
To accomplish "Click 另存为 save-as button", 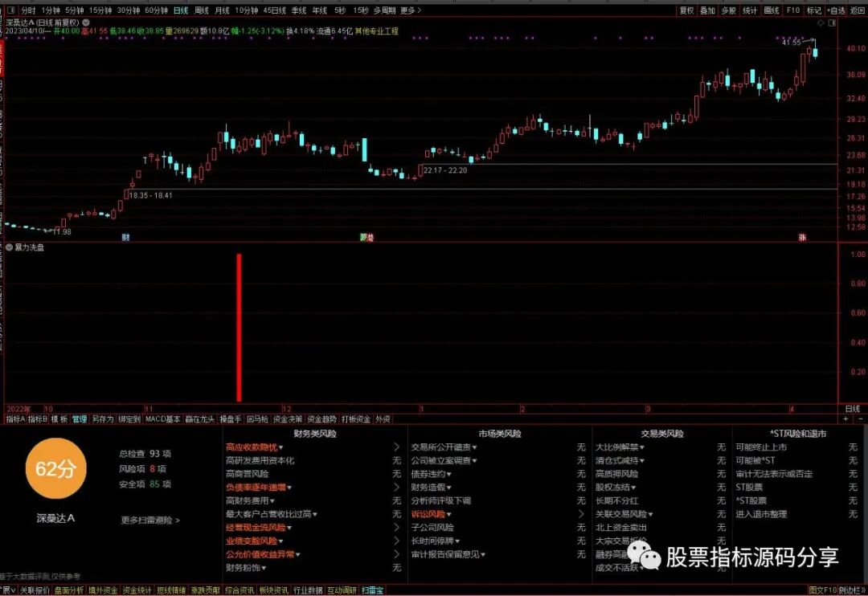I will (x=102, y=419).
